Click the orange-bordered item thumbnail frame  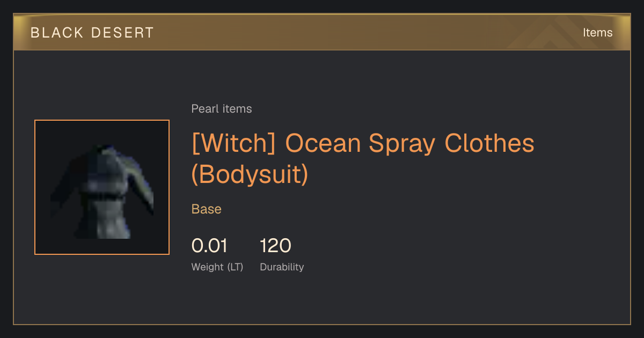[x=102, y=187]
